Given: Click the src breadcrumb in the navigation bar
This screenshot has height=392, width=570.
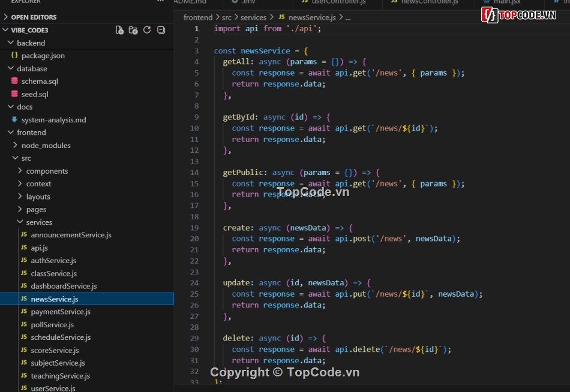Looking at the screenshot, I should coord(227,17).
